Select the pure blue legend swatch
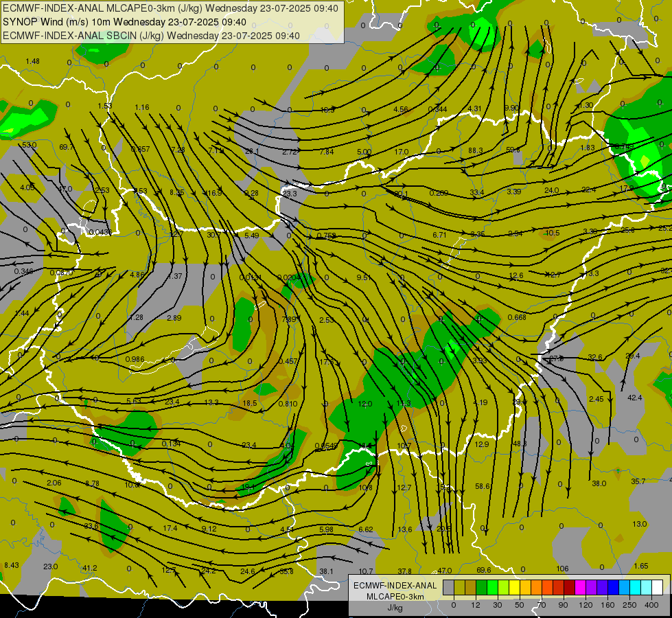The height and width of the screenshot is (618, 672). pos(613,587)
